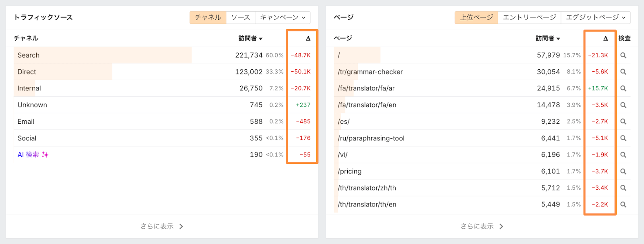Screen dimensions: 644x244
Task: Click the inspect magnifier for the / page
Action: click(x=623, y=55)
